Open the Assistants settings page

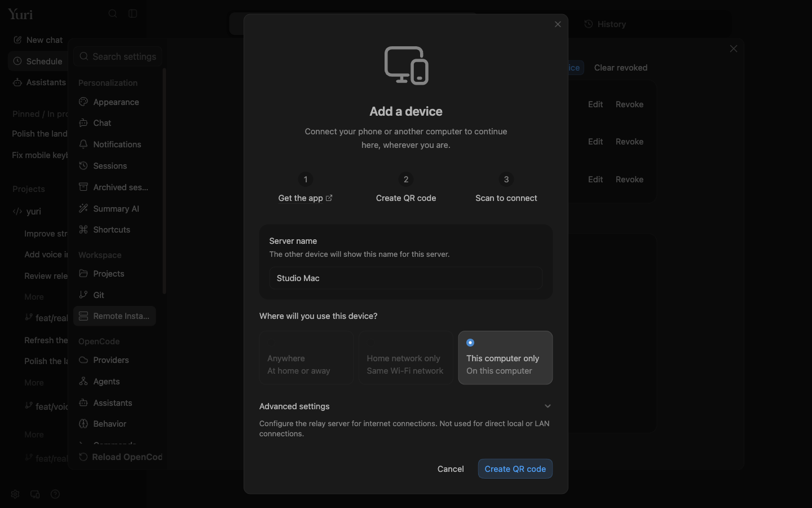[114, 403]
